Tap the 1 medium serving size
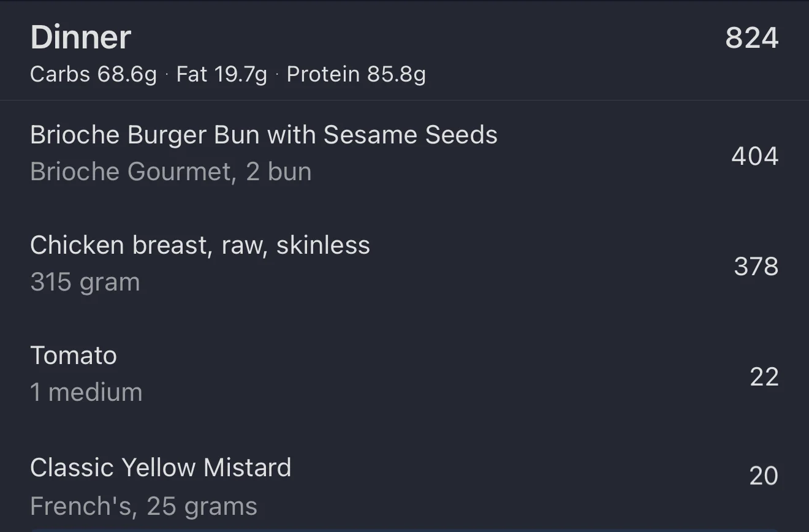The width and height of the screenshot is (809, 532). point(86,392)
